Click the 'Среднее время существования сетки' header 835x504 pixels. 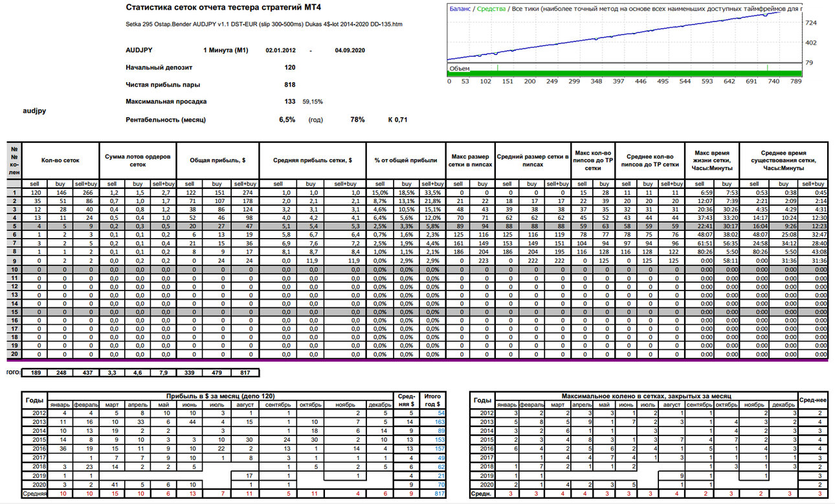coord(784,160)
